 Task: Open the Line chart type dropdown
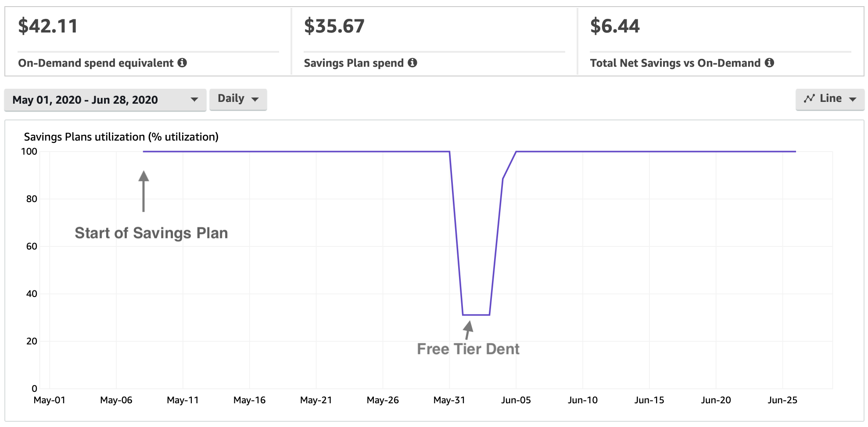(830, 99)
